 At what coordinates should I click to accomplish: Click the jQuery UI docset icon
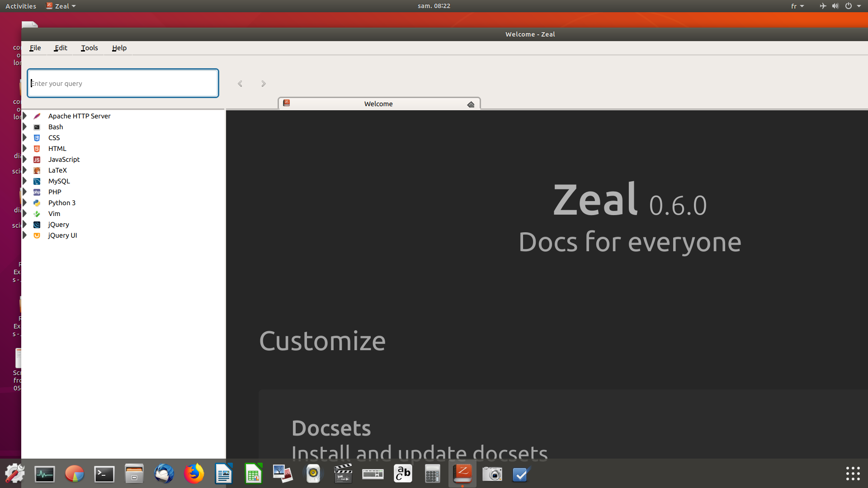point(37,235)
